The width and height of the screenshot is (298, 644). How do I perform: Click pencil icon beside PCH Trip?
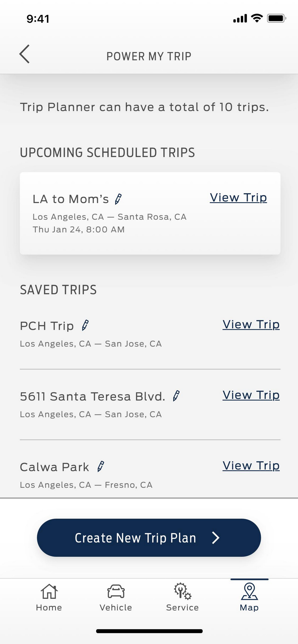click(85, 325)
